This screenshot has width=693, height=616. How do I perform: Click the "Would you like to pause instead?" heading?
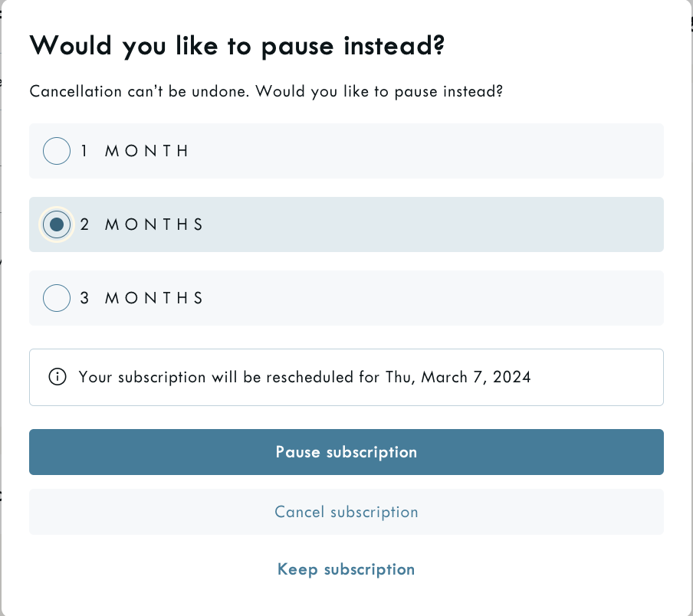(x=237, y=46)
